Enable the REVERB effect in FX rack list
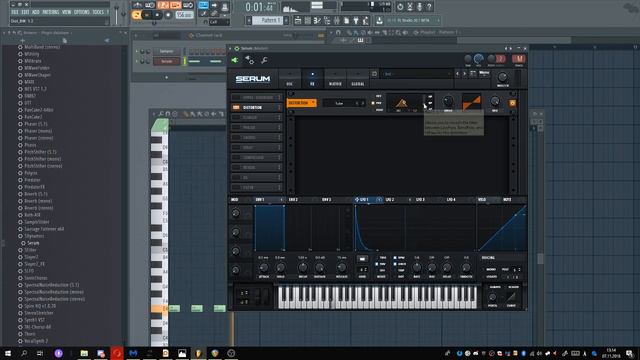Viewport: 640px width, 360px height. 236,167
